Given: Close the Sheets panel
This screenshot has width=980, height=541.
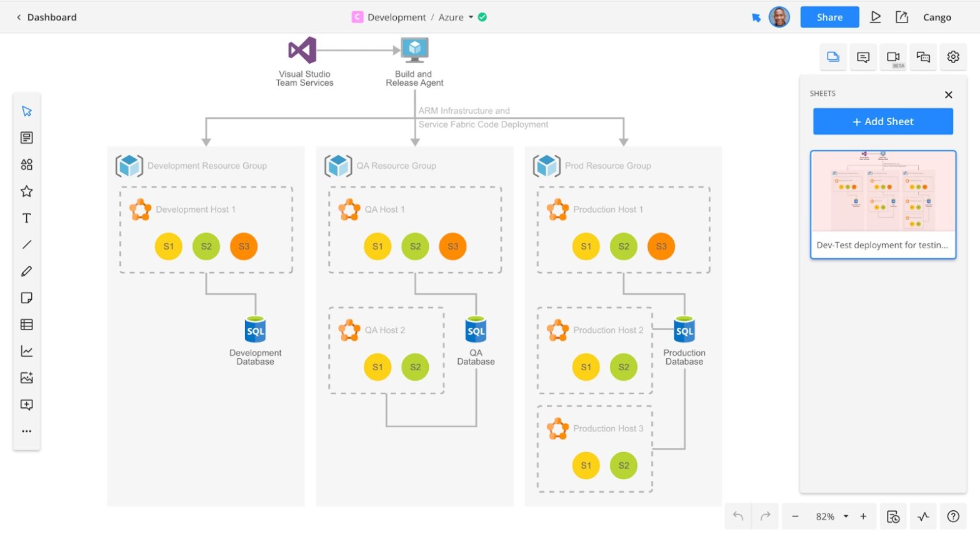Looking at the screenshot, I should (x=948, y=94).
